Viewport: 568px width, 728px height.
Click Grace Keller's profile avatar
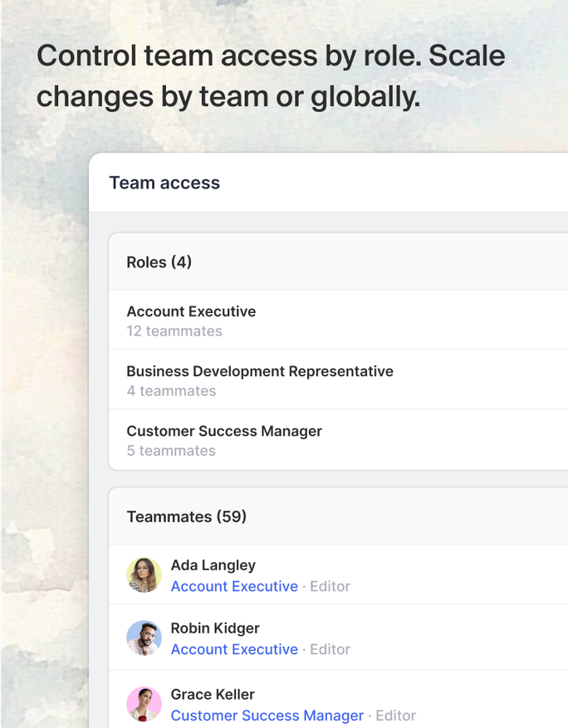point(144,704)
